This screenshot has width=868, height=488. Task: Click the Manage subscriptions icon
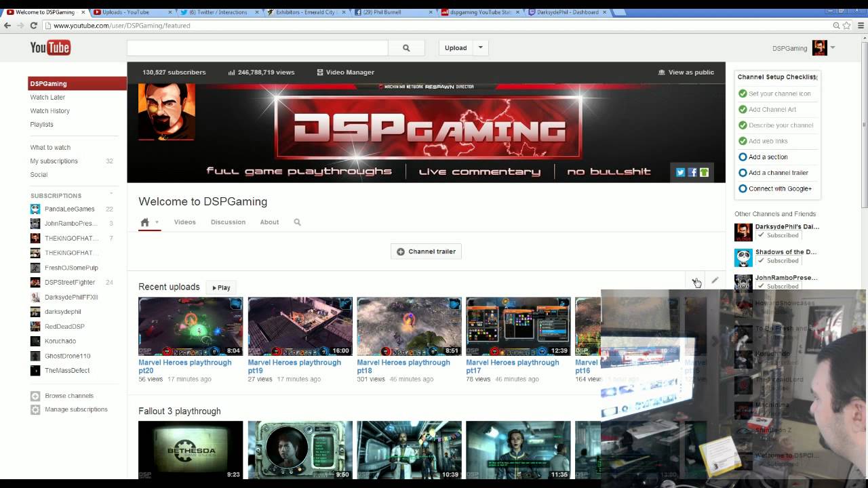(35, 409)
